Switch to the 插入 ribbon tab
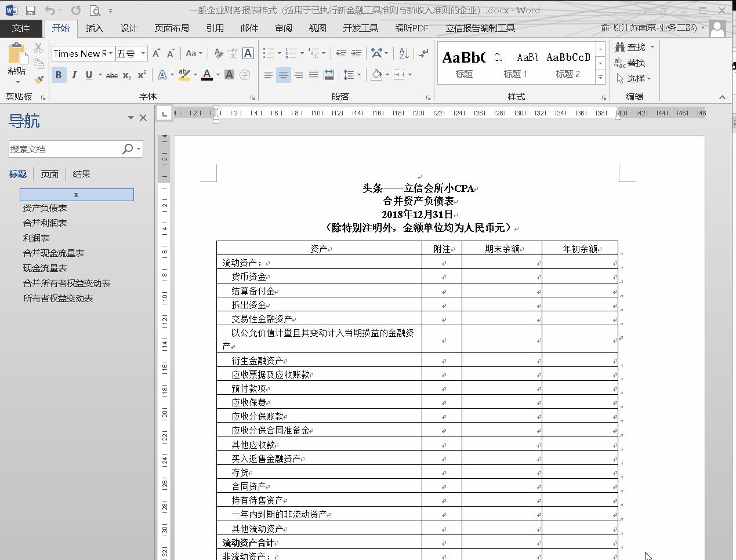The height and width of the screenshot is (560, 736). coord(95,28)
